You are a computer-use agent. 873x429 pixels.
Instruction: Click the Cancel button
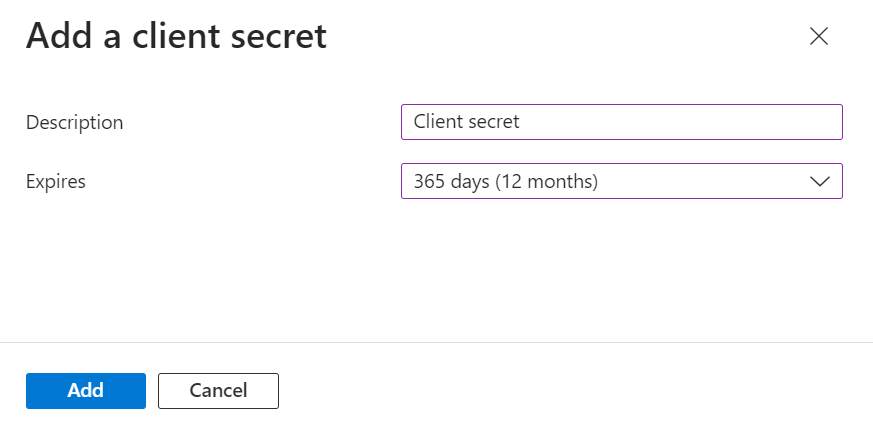218,391
